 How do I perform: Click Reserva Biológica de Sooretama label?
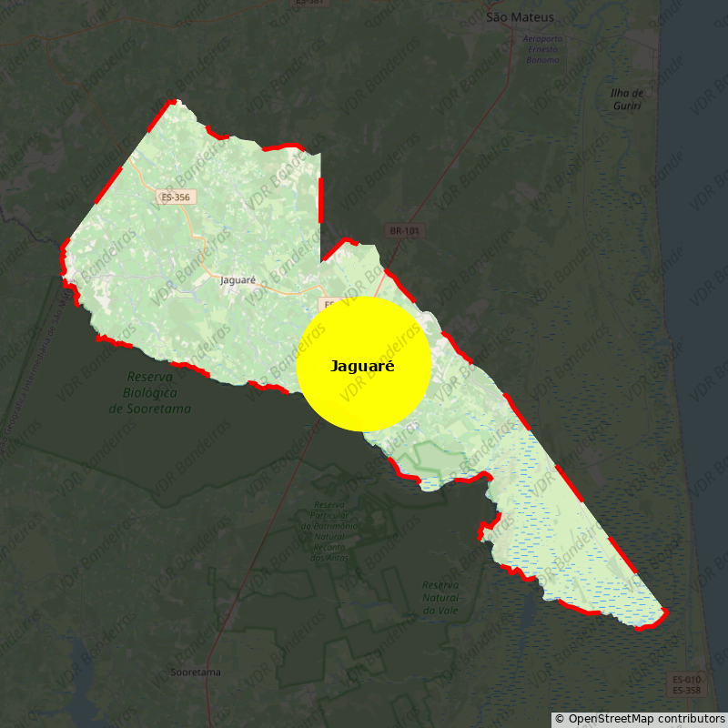point(150,392)
